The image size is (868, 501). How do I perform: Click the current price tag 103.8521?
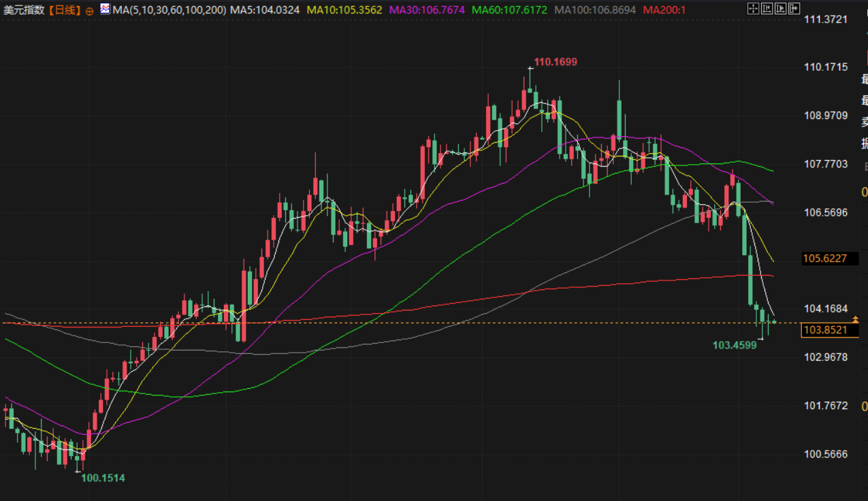tap(825, 330)
